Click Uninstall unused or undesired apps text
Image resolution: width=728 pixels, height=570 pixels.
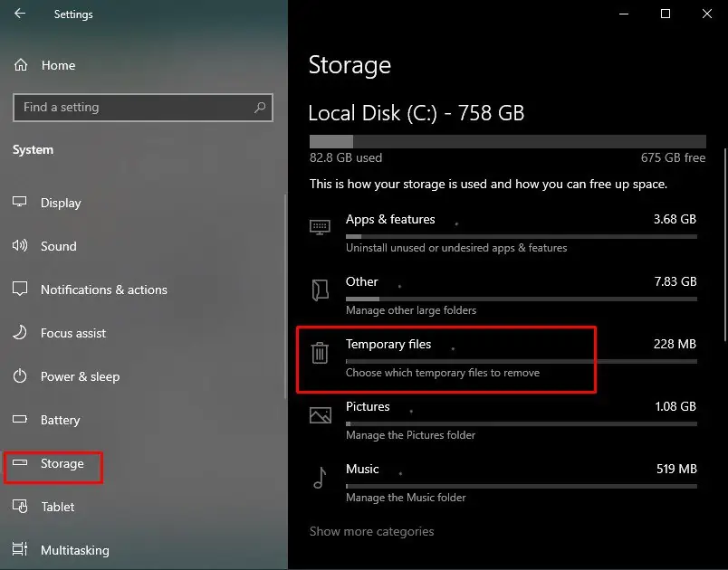coord(456,248)
